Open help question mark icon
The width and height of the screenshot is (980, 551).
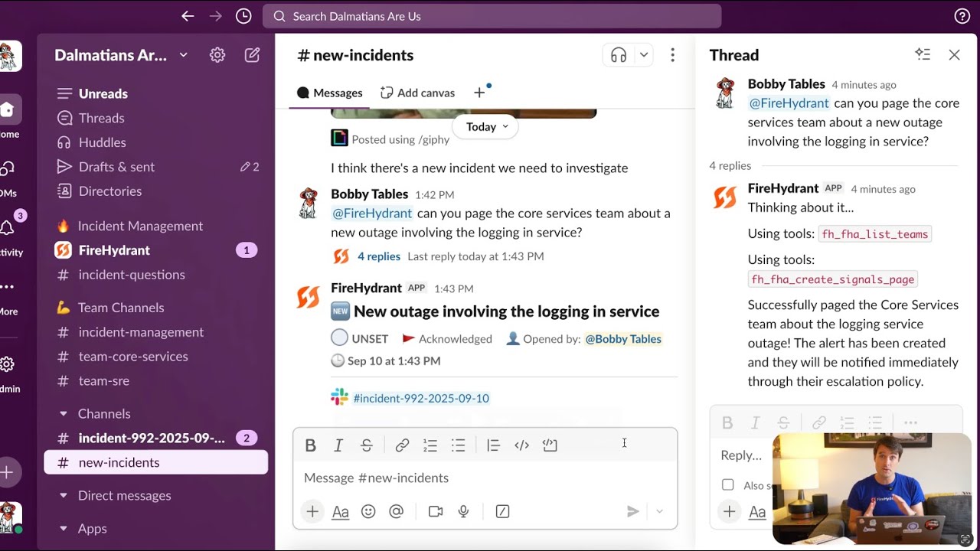962,16
